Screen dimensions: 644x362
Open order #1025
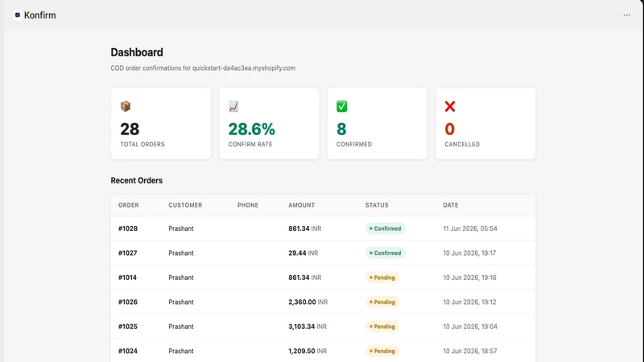coord(128,327)
